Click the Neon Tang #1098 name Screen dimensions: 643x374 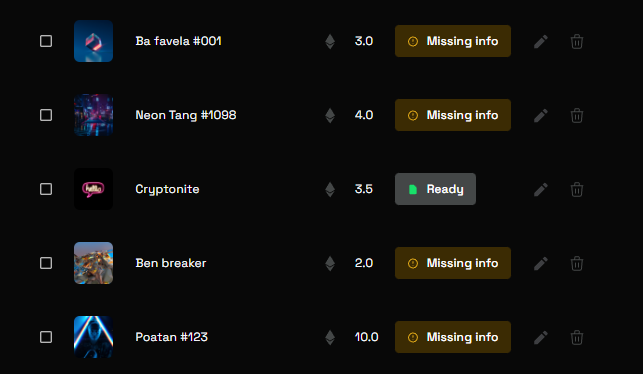point(186,115)
